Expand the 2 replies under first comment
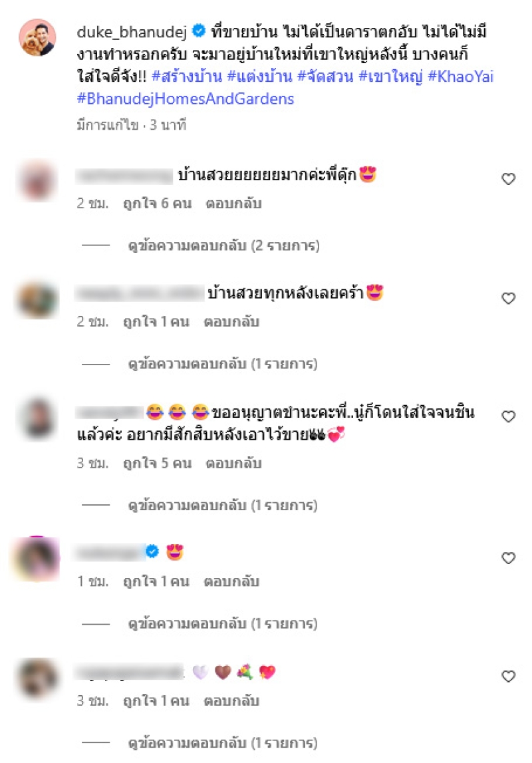This screenshot has width=532, height=763. (x=223, y=245)
